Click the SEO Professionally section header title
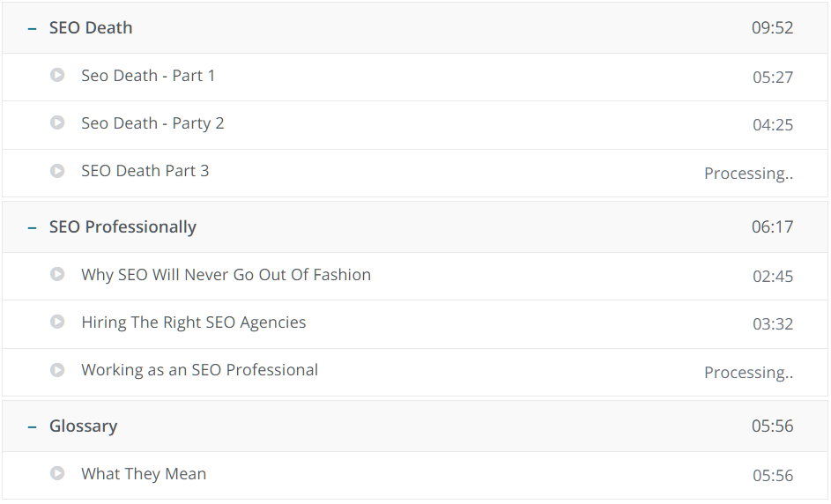 pos(122,226)
